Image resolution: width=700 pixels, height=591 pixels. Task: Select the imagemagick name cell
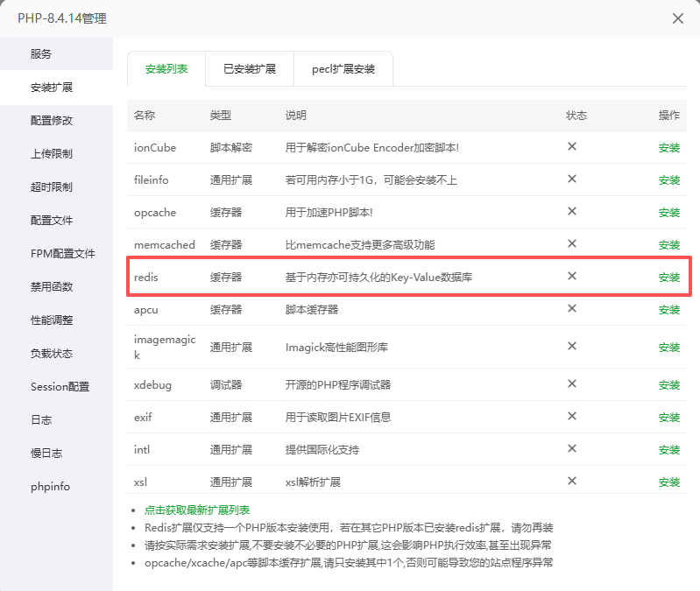pyautogui.click(x=165, y=347)
